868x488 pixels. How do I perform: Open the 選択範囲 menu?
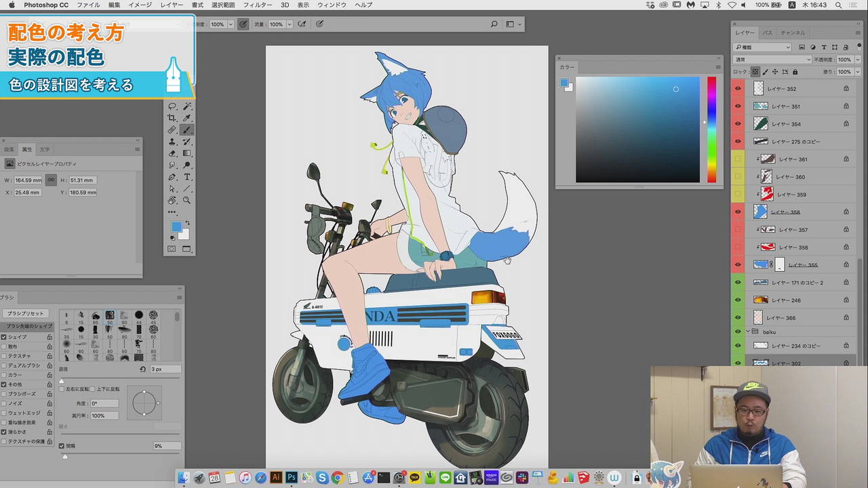[223, 5]
